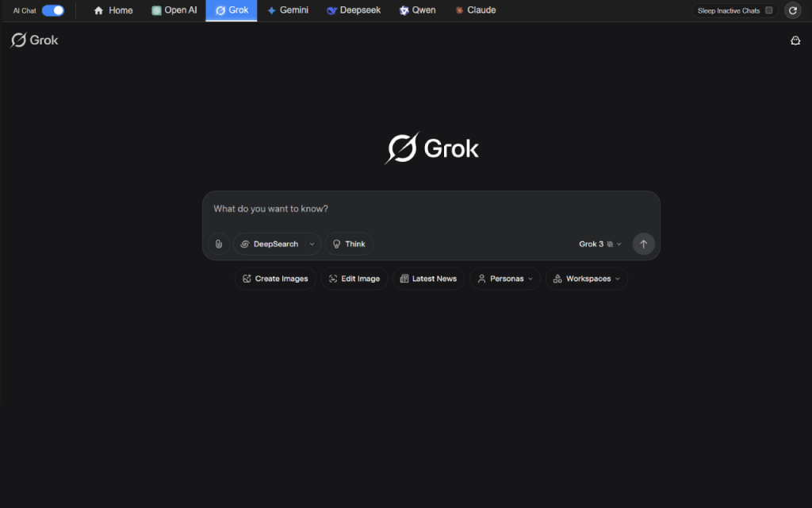The width and height of the screenshot is (812, 508).
Task: Expand the Personas dropdown
Action: pyautogui.click(x=505, y=279)
